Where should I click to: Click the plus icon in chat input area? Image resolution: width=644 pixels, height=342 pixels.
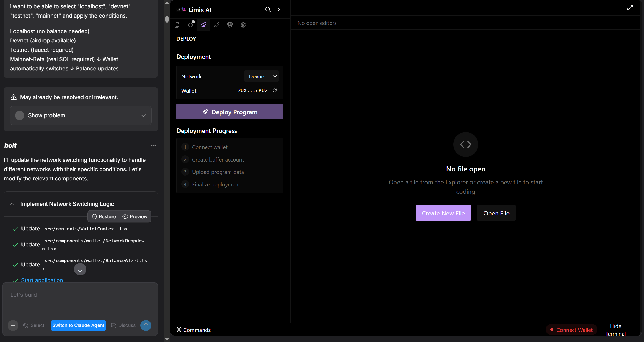tap(13, 325)
